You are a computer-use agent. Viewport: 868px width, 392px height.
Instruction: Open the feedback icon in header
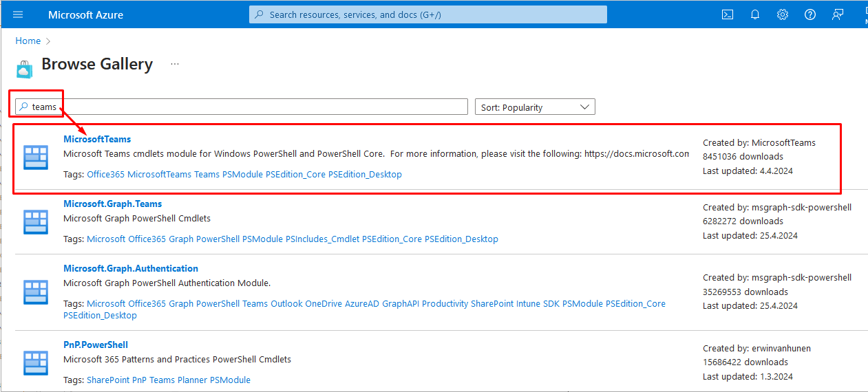pos(838,14)
